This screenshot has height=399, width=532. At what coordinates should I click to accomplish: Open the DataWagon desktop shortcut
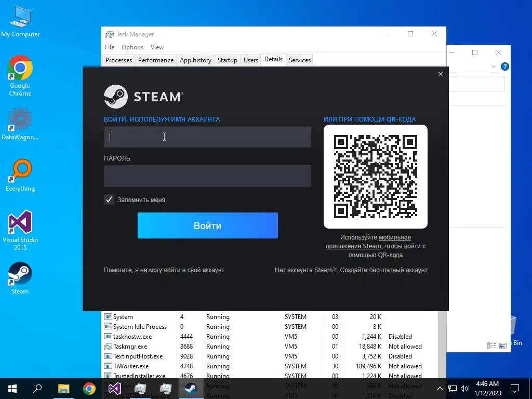click(x=20, y=124)
